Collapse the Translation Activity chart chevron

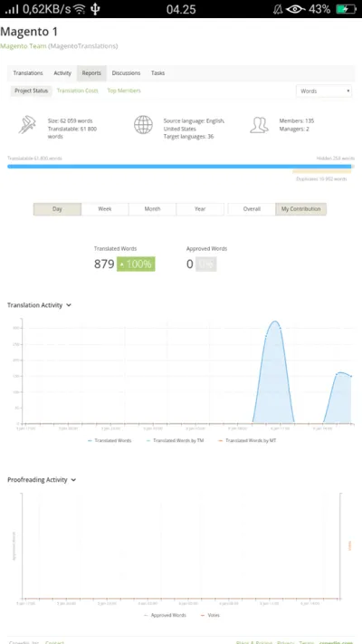point(69,305)
